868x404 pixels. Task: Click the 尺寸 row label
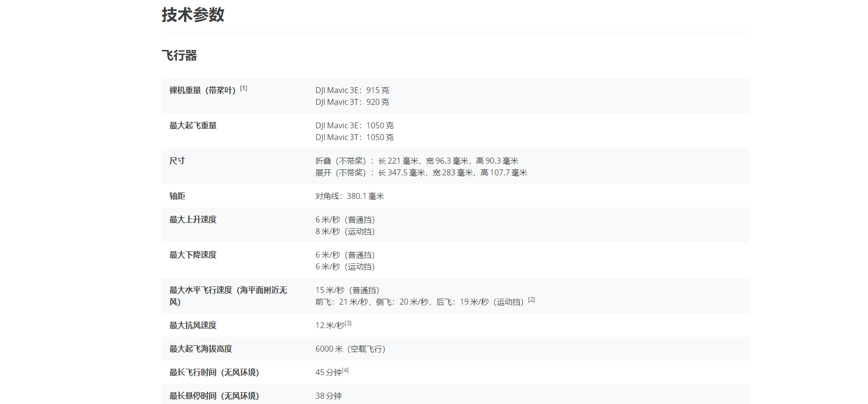click(x=177, y=161)
